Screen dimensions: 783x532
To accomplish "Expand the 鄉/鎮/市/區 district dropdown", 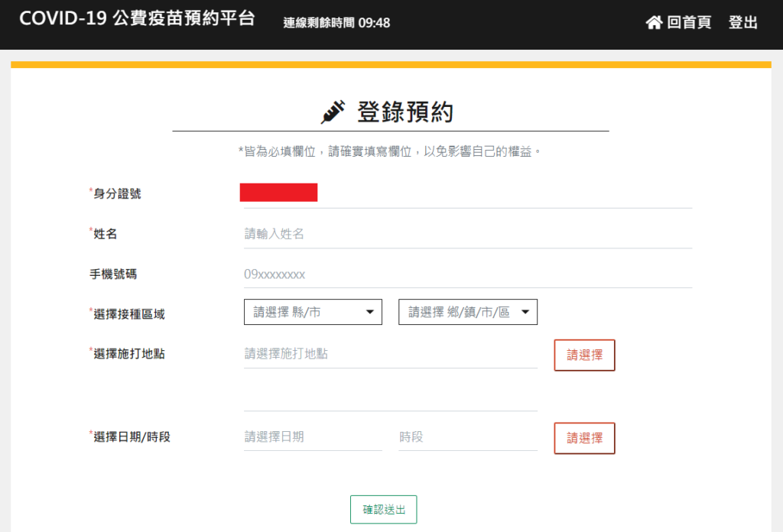I will [467, 312].
